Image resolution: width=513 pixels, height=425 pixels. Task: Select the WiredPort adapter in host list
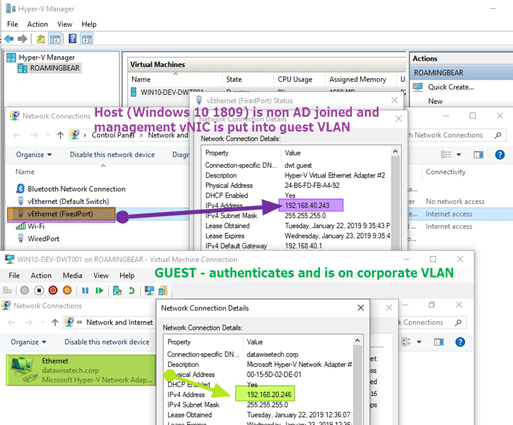pos(43,239)
